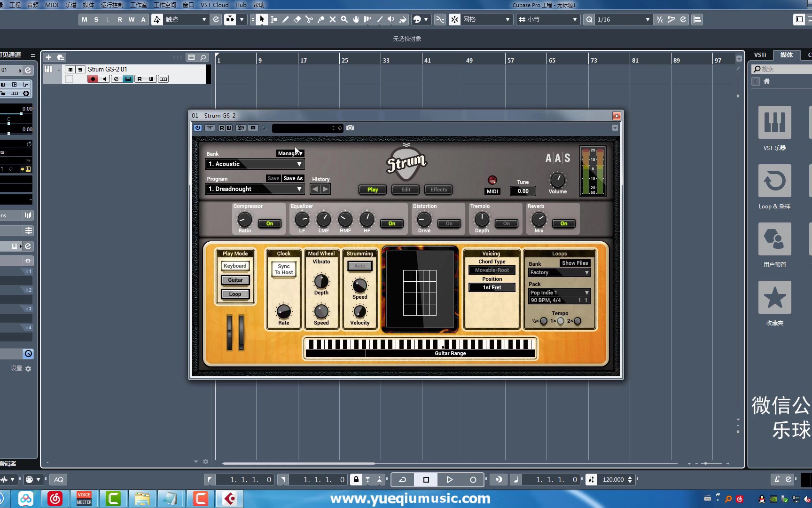Switch to the media tab
The height and width of the screenshot is (508, 812).
(787, 55)
